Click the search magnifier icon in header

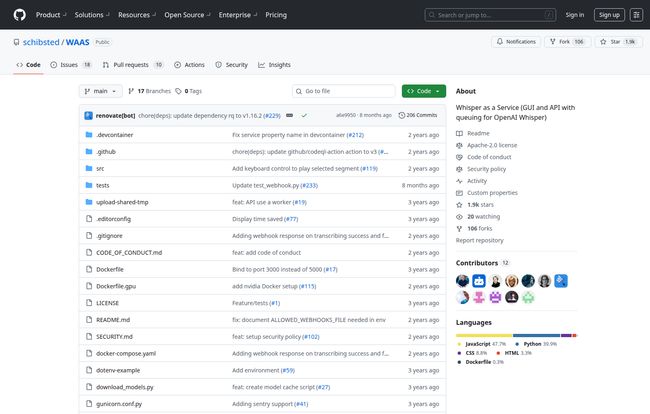pyautogui.click(x=433, y=15)
